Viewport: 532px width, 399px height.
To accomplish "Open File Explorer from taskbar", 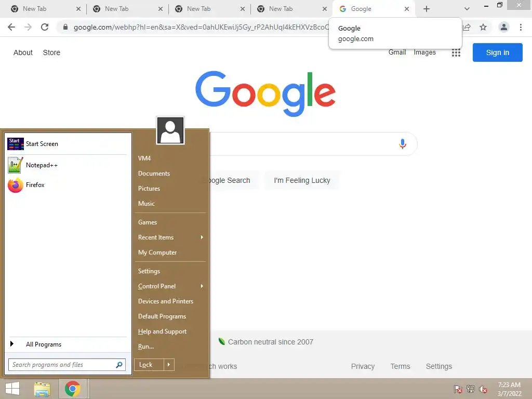I will coord(42,389).
